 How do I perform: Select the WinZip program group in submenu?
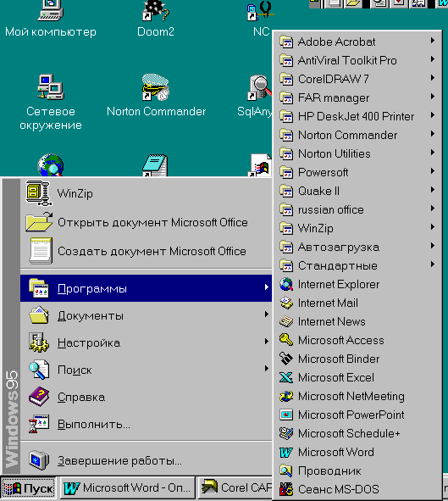[x=357, y=228]
